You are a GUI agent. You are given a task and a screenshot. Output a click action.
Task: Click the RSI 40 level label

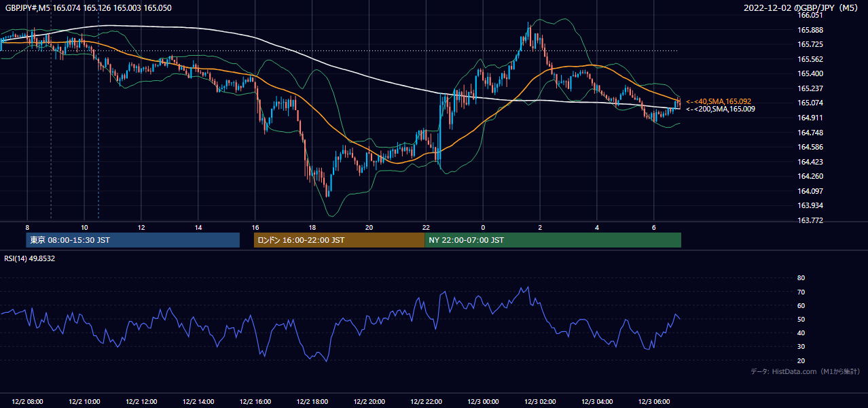coord(801,333)
